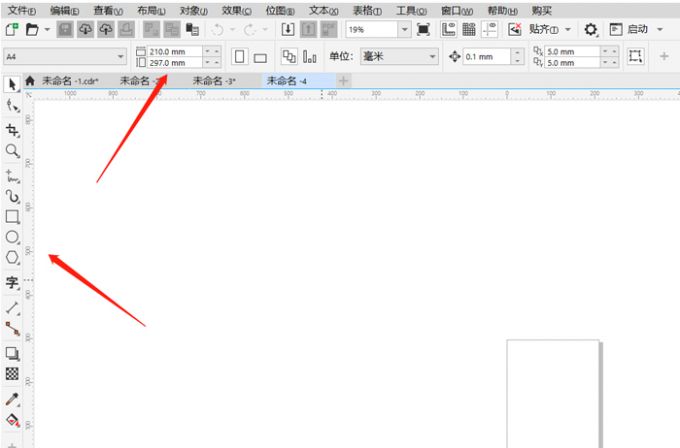
Task: Select the Freehand drawing tool
Action: point(12,176)
